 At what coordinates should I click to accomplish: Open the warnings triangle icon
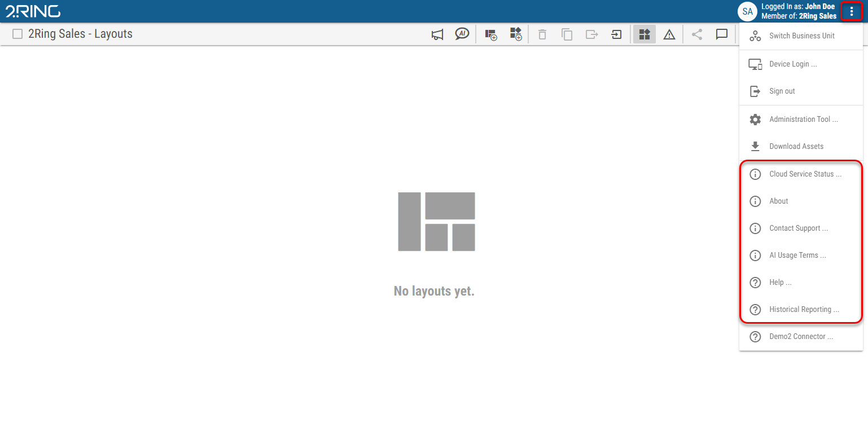[x=669, y=34]
